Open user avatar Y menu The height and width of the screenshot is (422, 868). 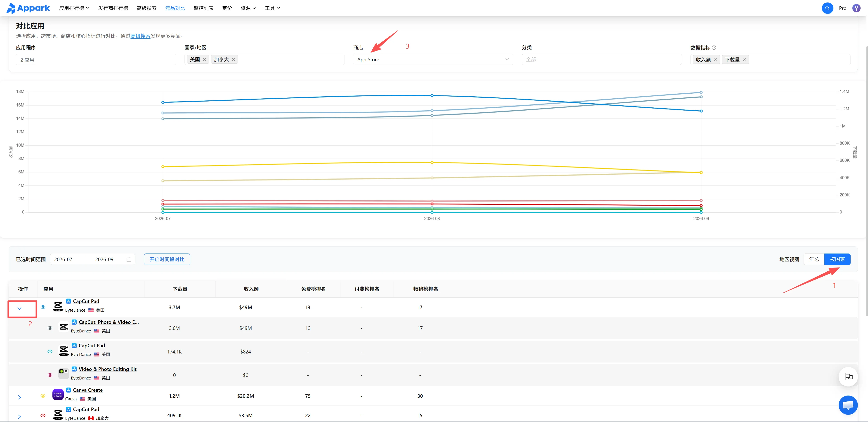click(856, 8)
